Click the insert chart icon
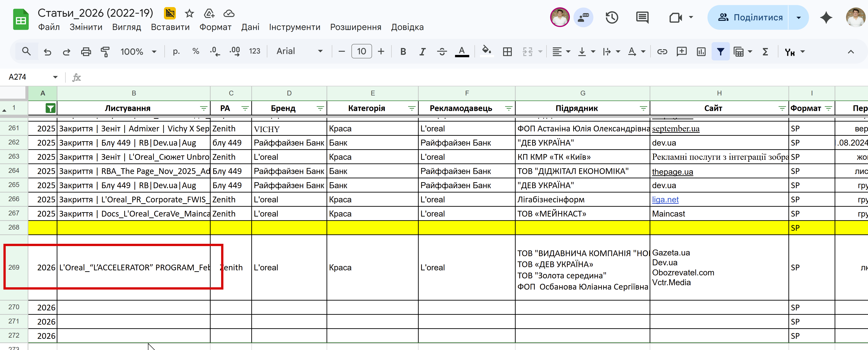This screenshot has height=350, width=868. (x=701, y=52)
